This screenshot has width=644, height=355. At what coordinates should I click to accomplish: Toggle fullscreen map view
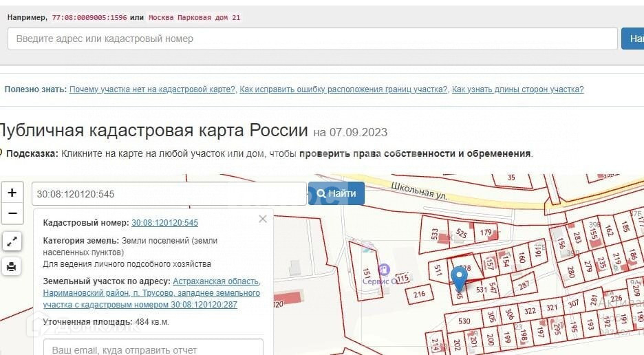(x=12, y=241)
